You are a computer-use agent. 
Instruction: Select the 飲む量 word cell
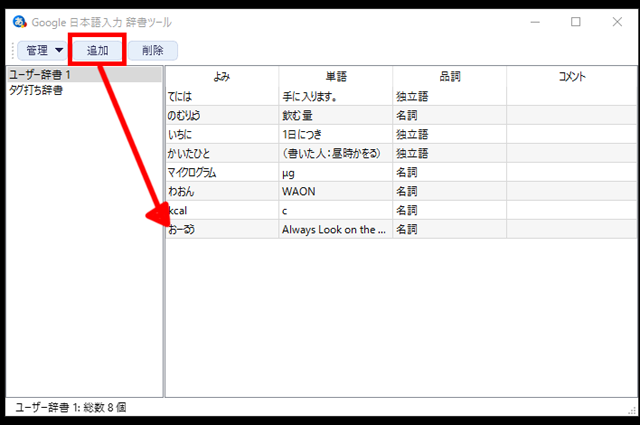point(336,116)
